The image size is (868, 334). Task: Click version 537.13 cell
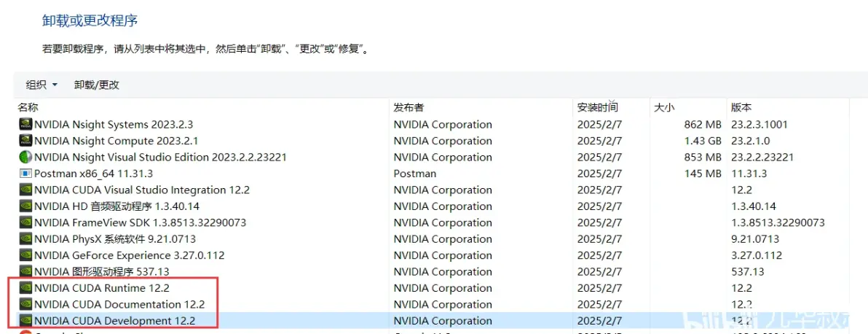click(x=747, y=272)
